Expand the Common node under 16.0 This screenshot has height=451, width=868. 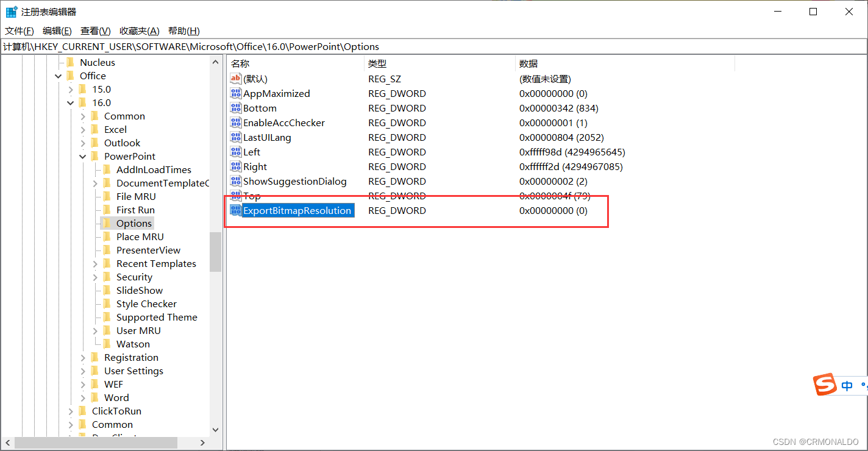coord(83,116)
